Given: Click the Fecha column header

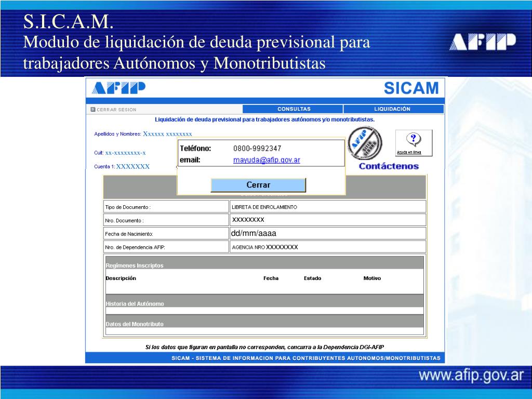Looking at the screenshot, I should [271, 278].
